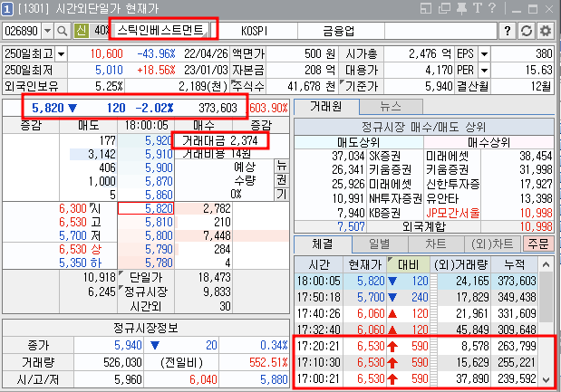
Task: Click the 시가총 value 2,476 억
Action: pos(430,54)
